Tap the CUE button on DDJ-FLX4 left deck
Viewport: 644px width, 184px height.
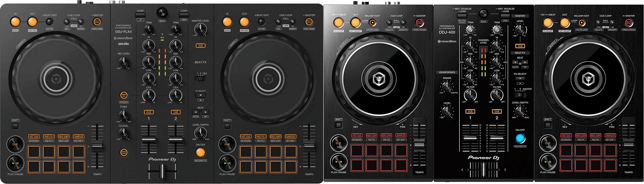coord(15,144)
